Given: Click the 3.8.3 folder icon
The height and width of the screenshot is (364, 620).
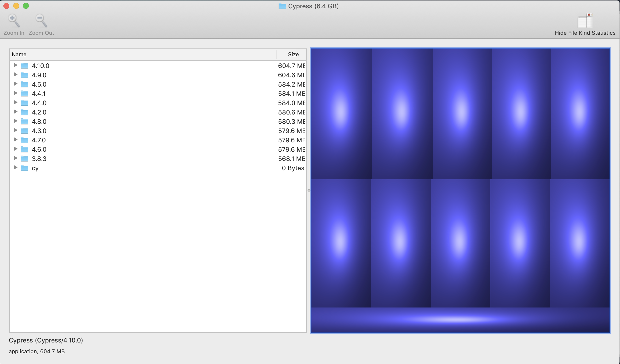Looking at the screenshot, I should [24, 159].
